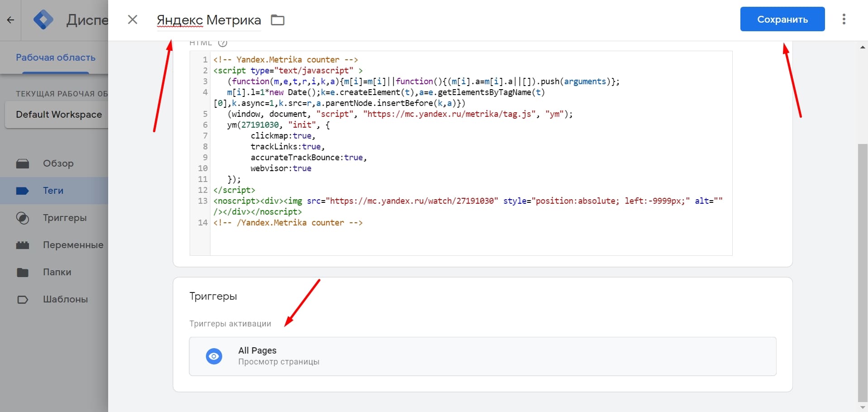This screenshot has height=412, width=868.
Task: Click the noscript img tag on line 13
Action: (468, 206)
